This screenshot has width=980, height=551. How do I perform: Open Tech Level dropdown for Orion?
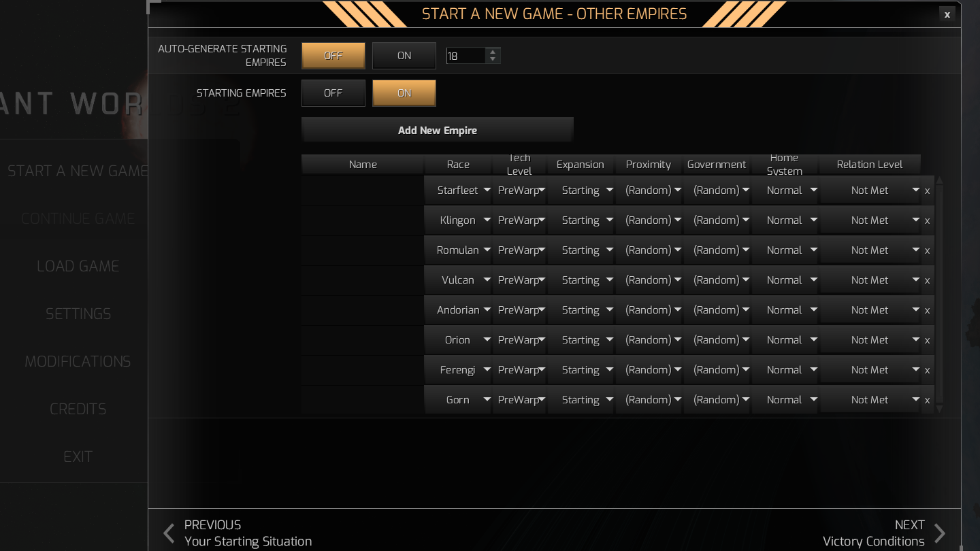pyautogui.click(x=519, y=340)
